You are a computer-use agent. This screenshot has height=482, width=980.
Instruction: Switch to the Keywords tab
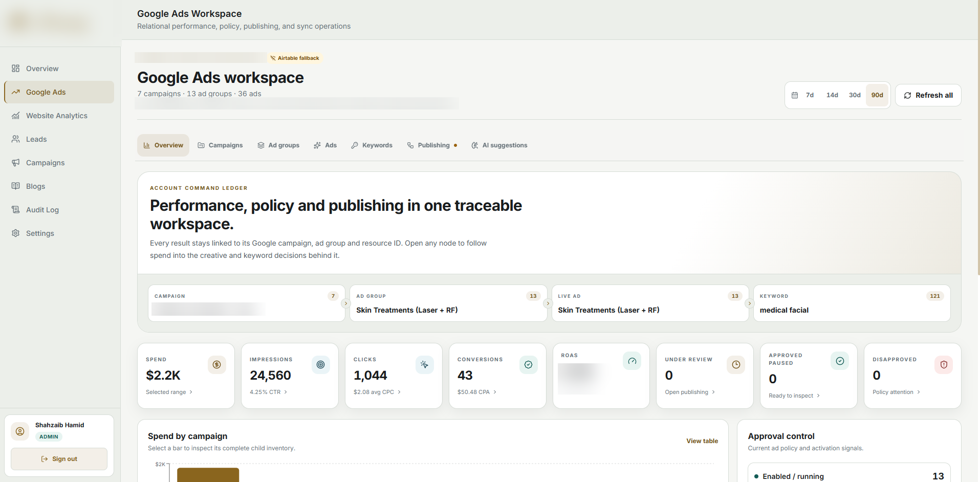click(372, 145)
